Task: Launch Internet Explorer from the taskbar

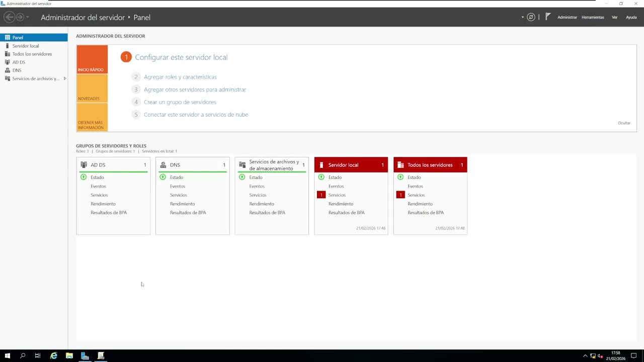Action: coord(54,356)
